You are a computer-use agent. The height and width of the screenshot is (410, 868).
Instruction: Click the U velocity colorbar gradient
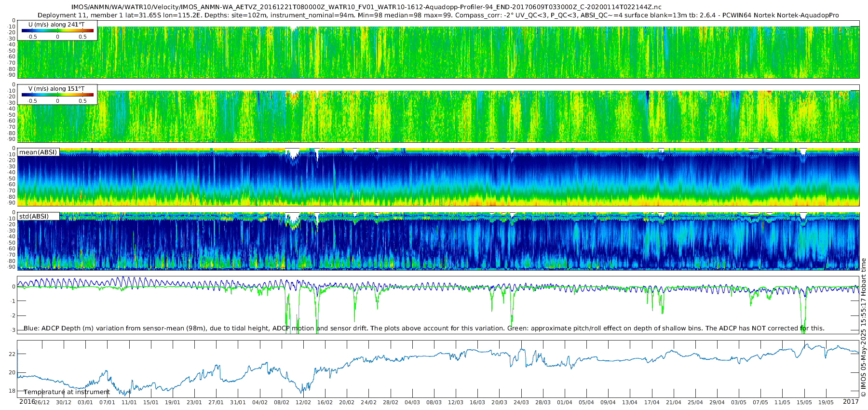pos(57,31)
